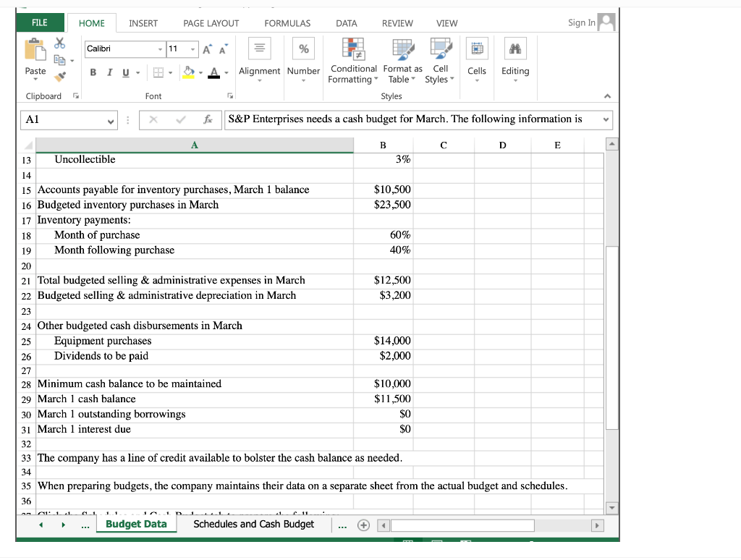Viewport: 741px width, 560px height.
Task: Open Format as Table gallery
Action: (402, 61)
